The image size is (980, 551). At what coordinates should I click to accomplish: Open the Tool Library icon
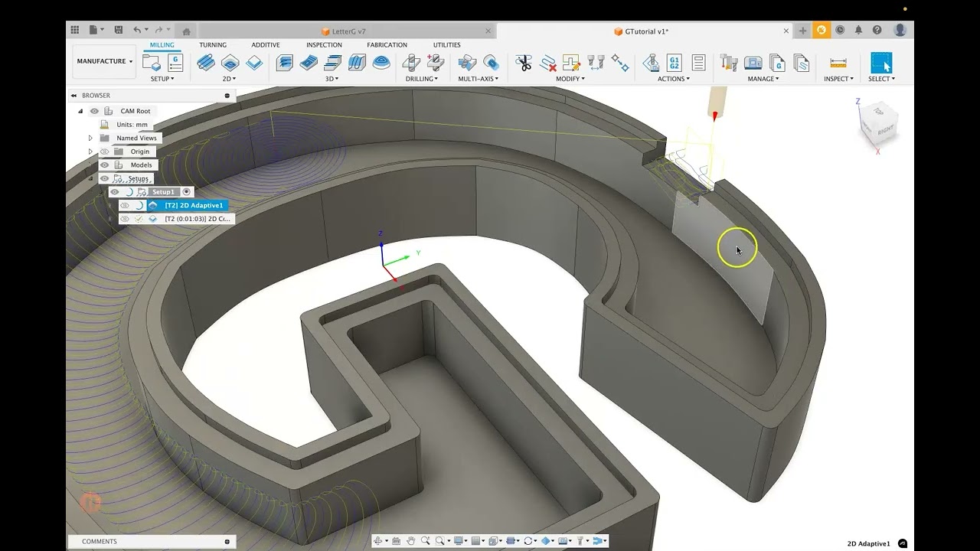pyautogui.click(x=729, y=63)
